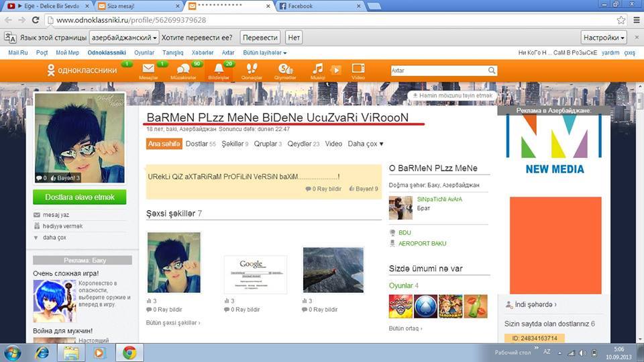The width and height of the screenshot is (644, 362).
Task: Click the AEROPORT BAKU link
Action: click(x=422, y=244)
